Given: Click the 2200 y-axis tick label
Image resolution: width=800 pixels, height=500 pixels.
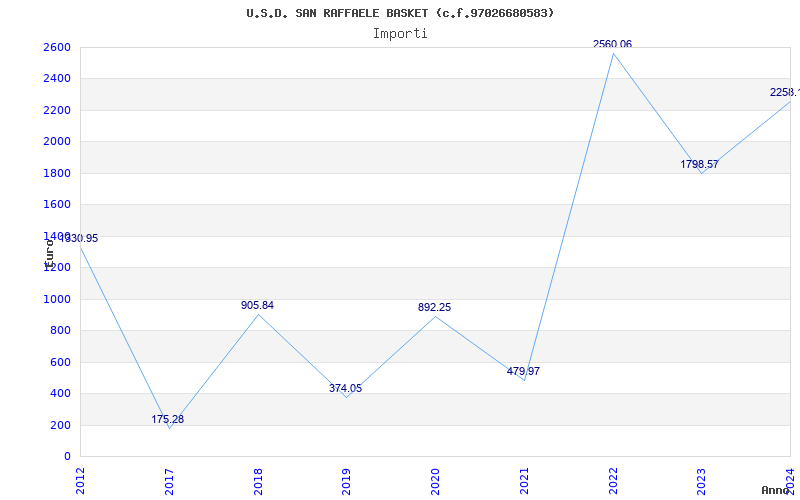Looking at the screenshot, I should pyautogui.click(x=57, y=110).
